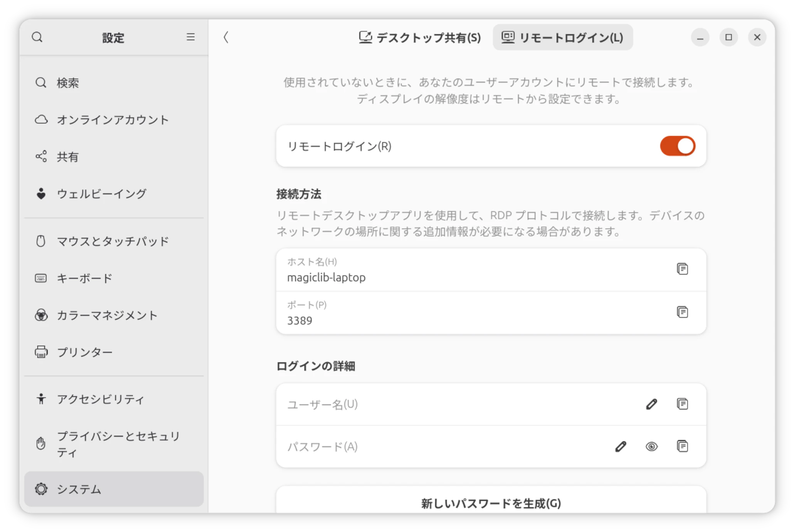Switch to the デスクトップ共有 tab
Viewport: 794px width, 532px height.
point(420,37)
